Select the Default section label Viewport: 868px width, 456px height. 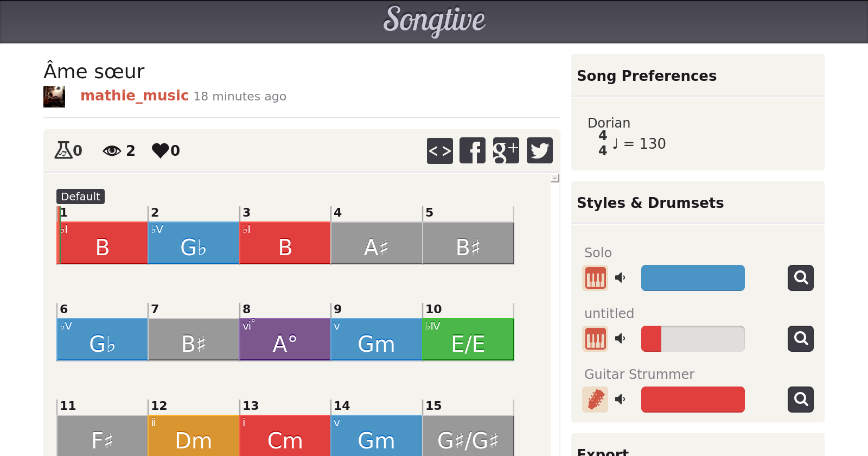pyautogui.click(x=80, y=197)
